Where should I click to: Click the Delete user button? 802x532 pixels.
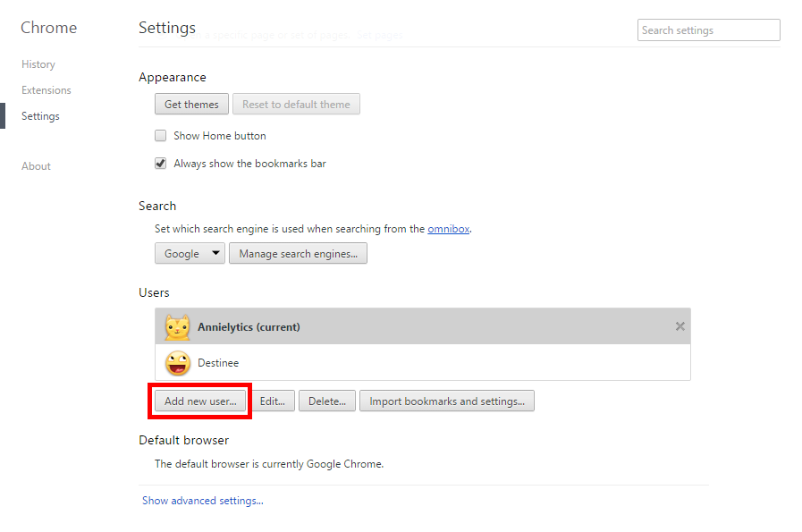pos(326,401)
